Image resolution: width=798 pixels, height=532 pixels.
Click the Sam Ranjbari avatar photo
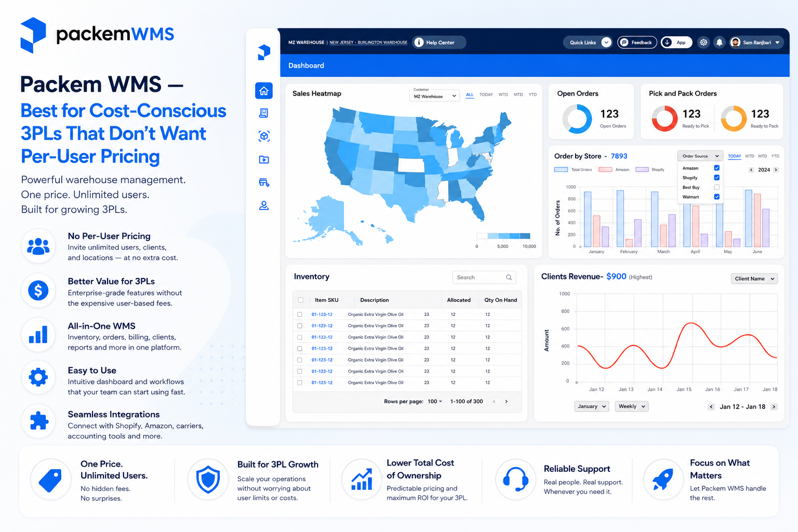(x=735, y=43)
